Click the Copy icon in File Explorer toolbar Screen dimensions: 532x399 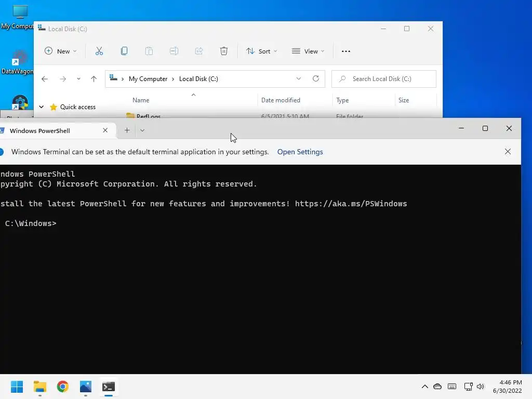pos(124,51)
